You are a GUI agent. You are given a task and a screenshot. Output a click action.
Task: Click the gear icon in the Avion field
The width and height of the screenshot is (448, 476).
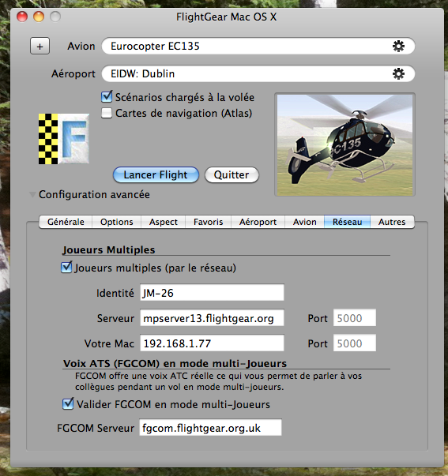coord(398,46)
